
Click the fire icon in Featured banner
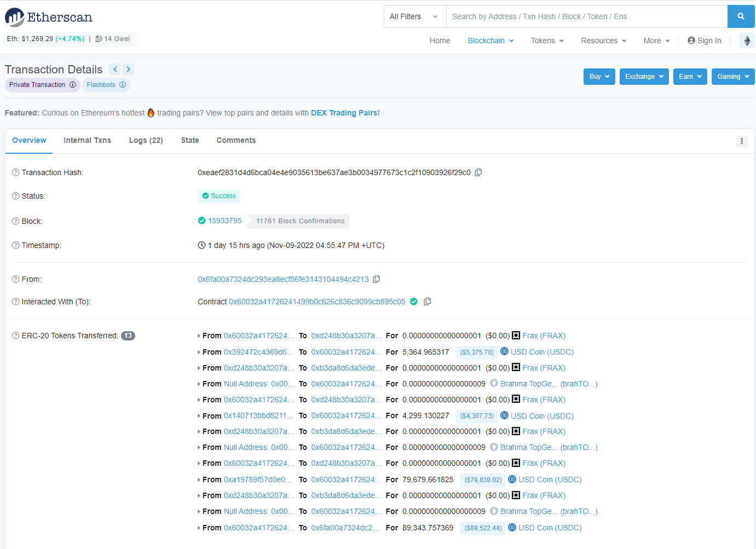coord(151,113)
